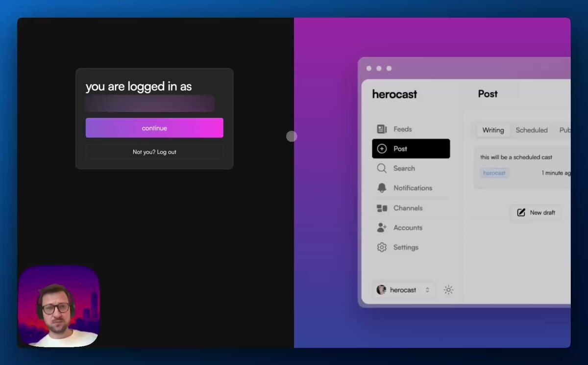Click the Feeds newspaper icon
588x365 pixels.
click(382, 129)
